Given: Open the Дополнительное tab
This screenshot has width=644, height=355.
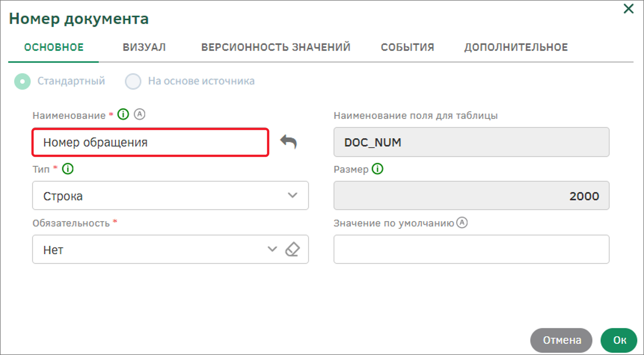Looking at the screenshot, I should click(516, 47).
